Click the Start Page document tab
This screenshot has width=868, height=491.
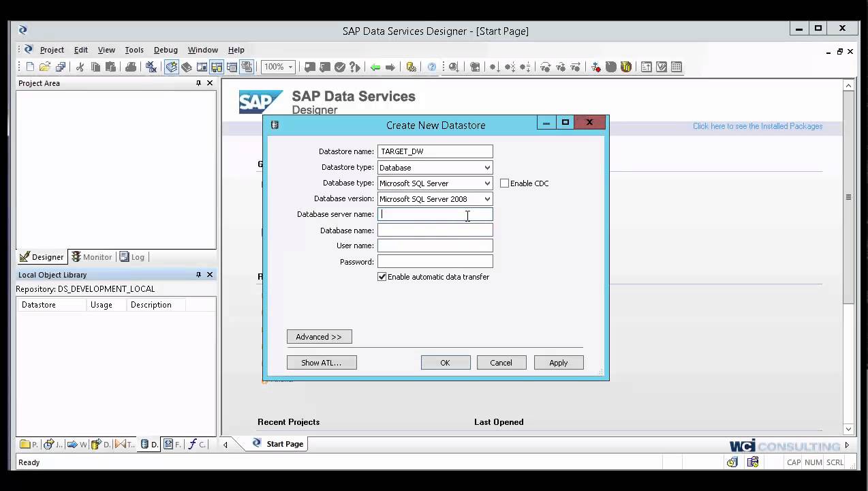point(277,444)
